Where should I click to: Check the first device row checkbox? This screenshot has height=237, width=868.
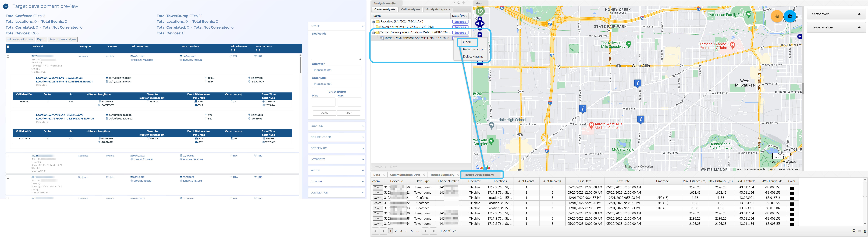click(x=8, y=56)
